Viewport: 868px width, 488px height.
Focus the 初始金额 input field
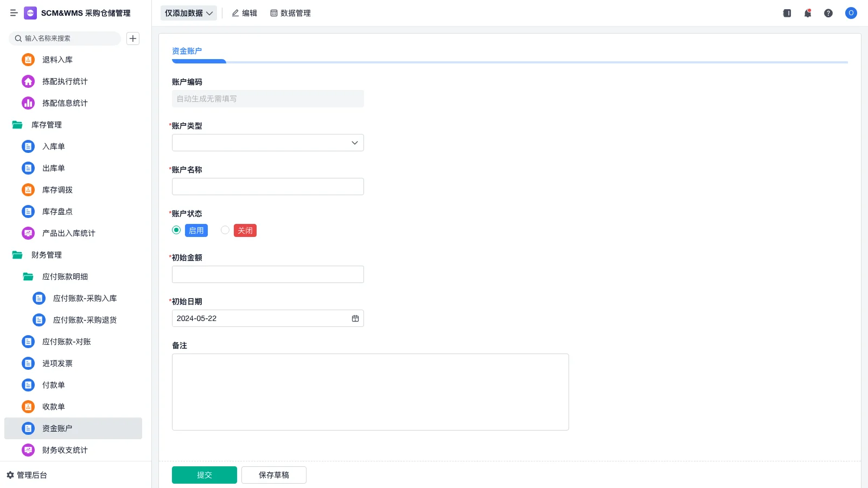tap(268, 274)
